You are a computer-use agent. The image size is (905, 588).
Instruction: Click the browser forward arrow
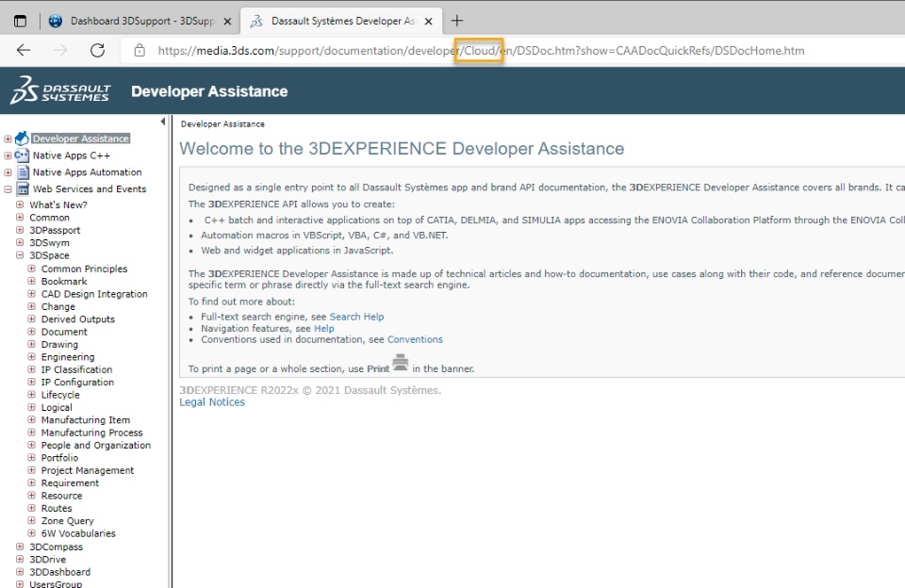pyautogui.click(x=60, y=50)
